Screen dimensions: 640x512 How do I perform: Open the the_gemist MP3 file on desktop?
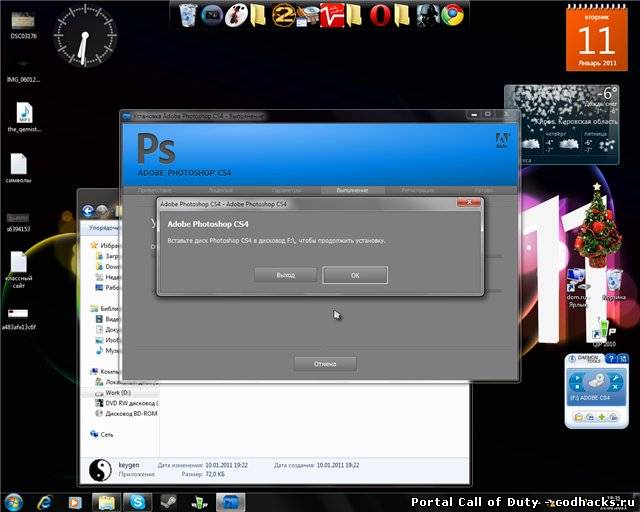click(24, 117)
